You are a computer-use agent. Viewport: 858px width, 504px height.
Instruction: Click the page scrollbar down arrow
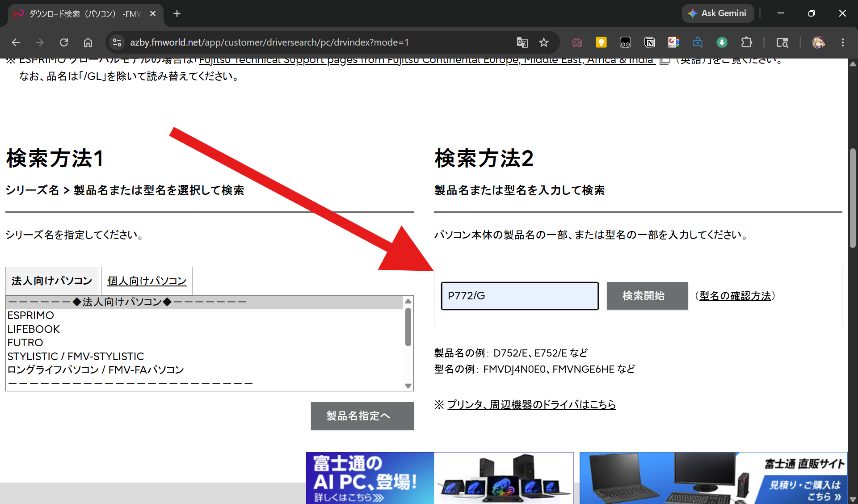click(x=853, y=500)
